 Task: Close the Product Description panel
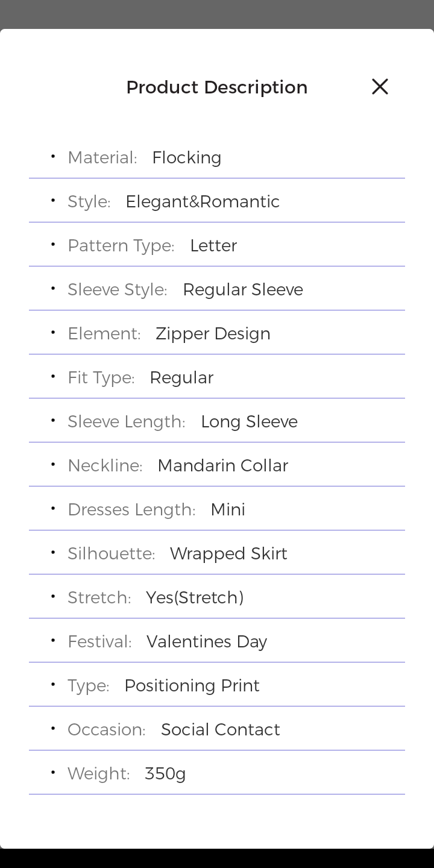click(380, 87)
